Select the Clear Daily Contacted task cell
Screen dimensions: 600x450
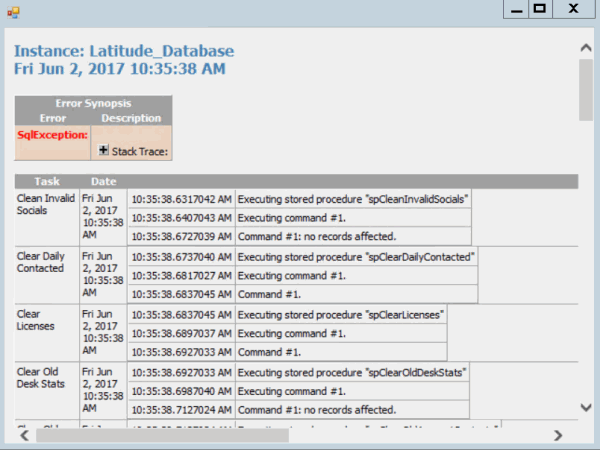pyautogui.click(x=47, y=275)
